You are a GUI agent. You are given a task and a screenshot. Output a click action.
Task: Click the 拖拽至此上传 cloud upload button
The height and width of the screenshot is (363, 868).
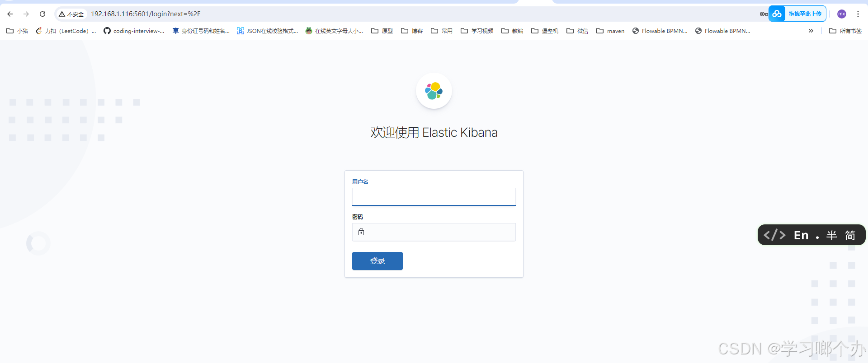click(797, 14)
